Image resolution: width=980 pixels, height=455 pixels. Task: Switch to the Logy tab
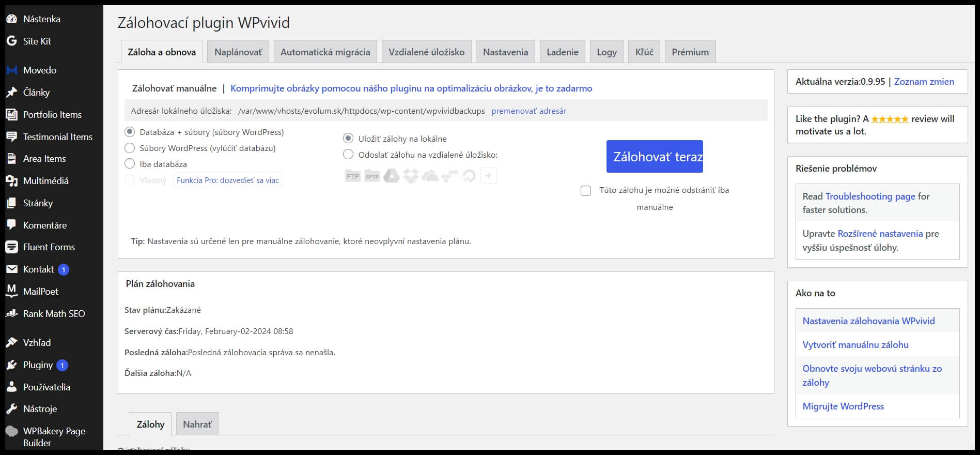point(606,52)
